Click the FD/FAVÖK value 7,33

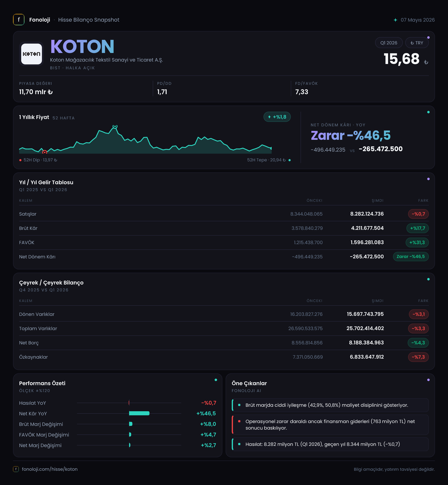[x=302, y=92]
